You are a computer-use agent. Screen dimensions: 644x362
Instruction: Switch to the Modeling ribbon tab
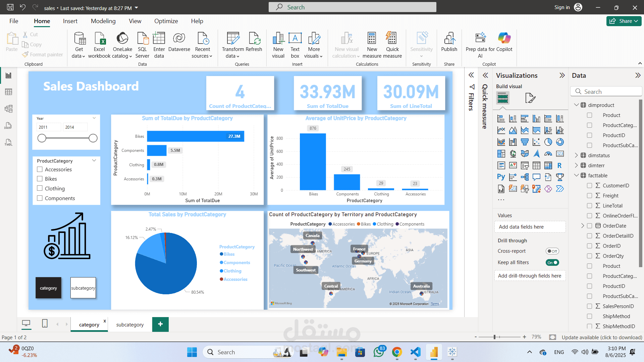click(x=103, y=21)
